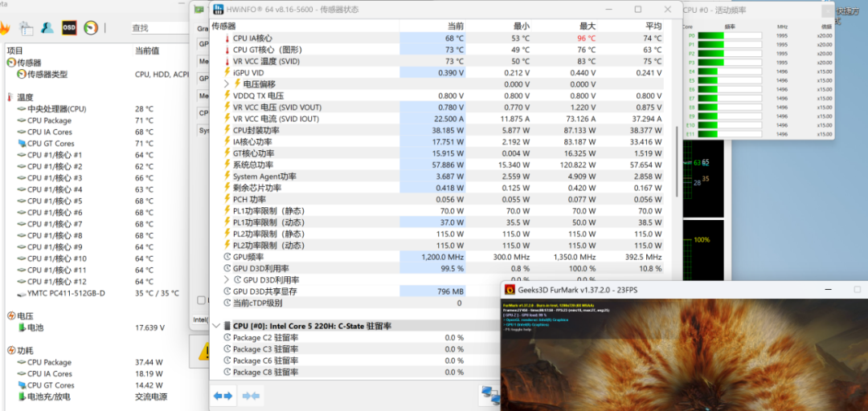The image size is (868, 411).
Task: Click the HWiNFO title bar app icon
Action: pos(219,10)
